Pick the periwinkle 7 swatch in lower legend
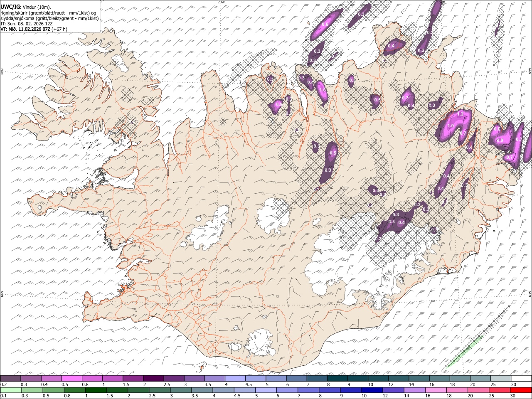This screenshot has height=399, width=532. point(308,390)
